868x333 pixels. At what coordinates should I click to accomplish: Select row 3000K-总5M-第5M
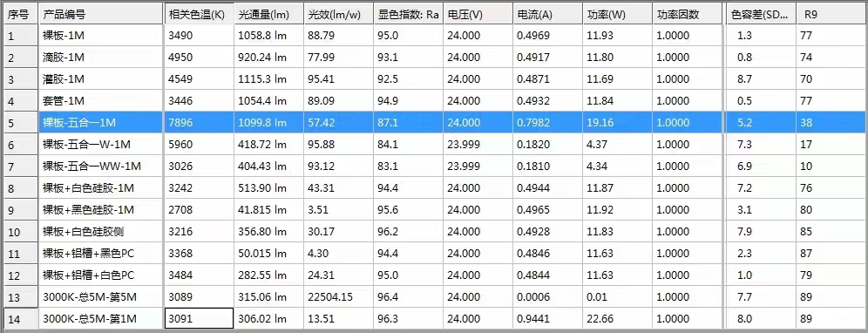(433, 297)
